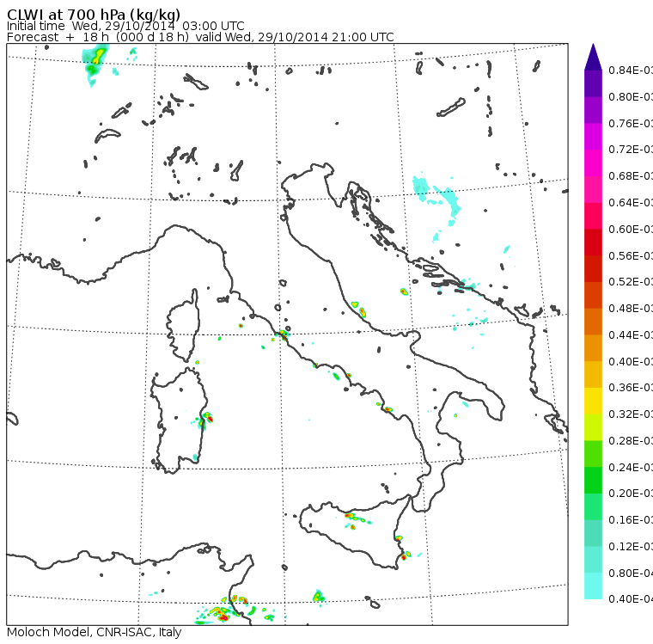Image resolution: width=653 pixels, height=644 pixels.
Task: Click the green-yellow cloud patch at map top-left
Action: point(95,64)
